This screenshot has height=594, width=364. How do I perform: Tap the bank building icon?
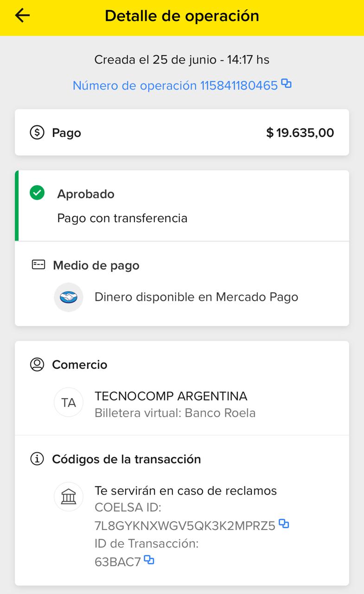click(x=69, y=497)
